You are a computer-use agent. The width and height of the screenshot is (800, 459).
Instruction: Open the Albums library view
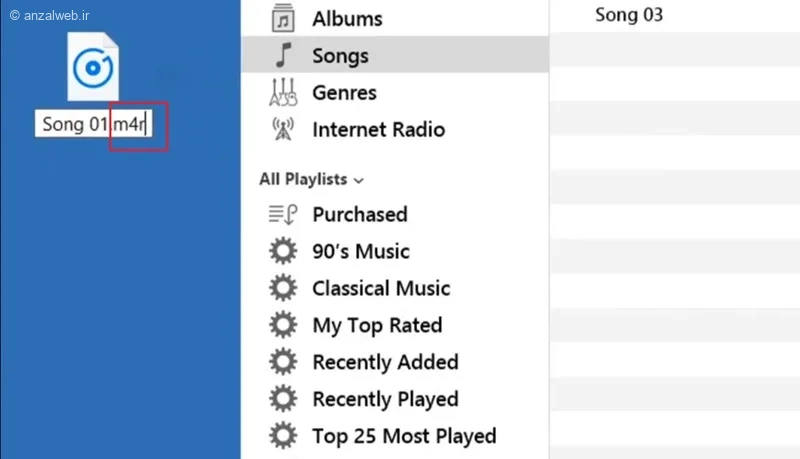point(347,19)
